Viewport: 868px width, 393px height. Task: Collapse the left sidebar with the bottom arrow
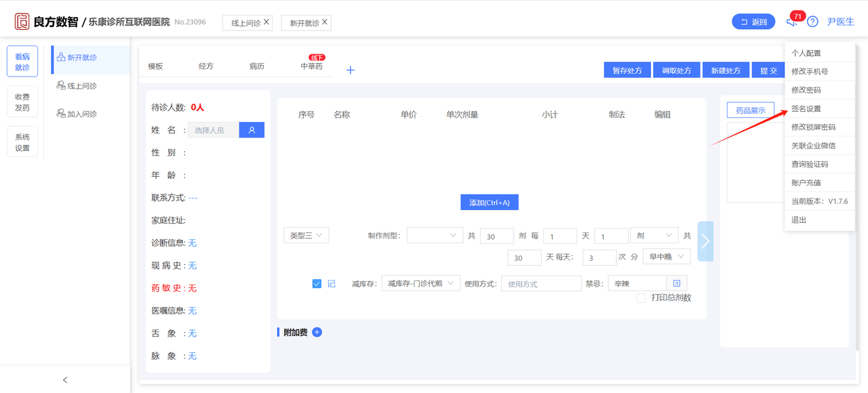tap(65, 380)
